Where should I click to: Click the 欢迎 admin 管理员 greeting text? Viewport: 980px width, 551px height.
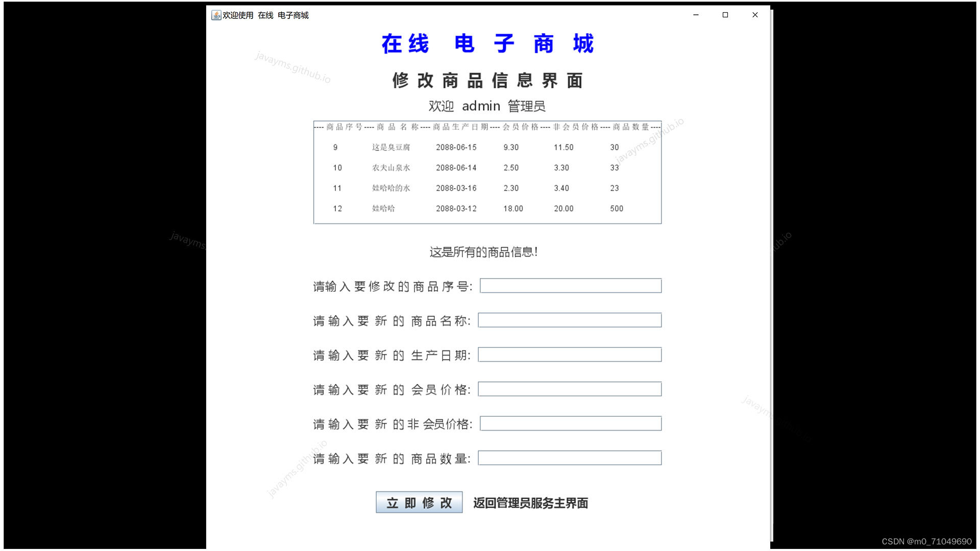click(487, 106)
